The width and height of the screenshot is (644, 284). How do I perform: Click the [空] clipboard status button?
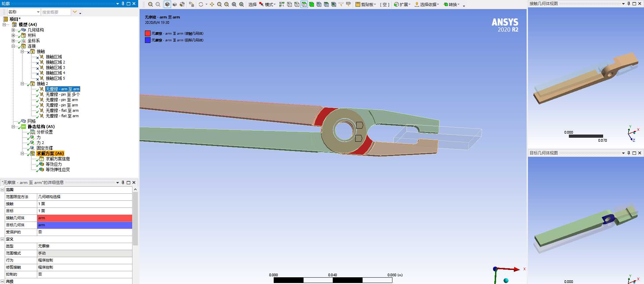385,4
